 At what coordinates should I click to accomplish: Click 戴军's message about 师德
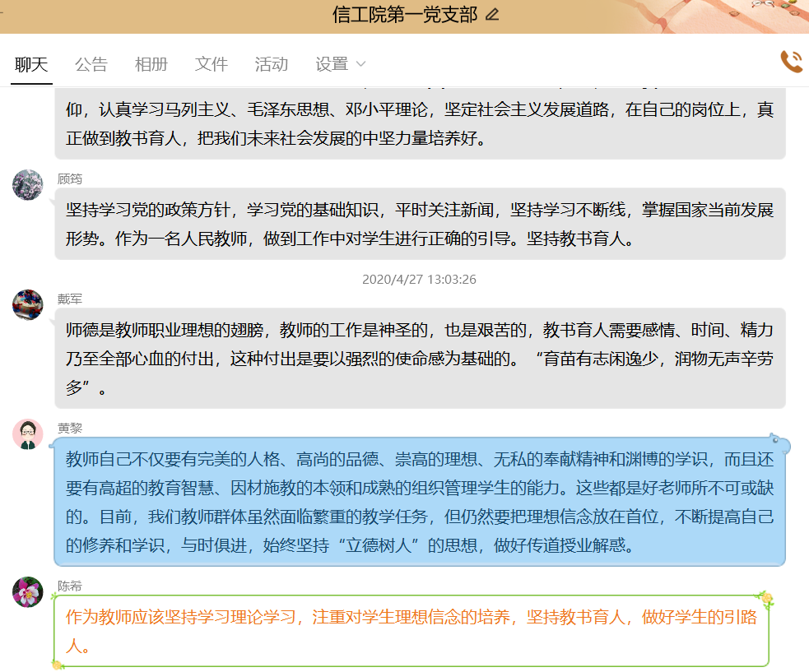420,359
